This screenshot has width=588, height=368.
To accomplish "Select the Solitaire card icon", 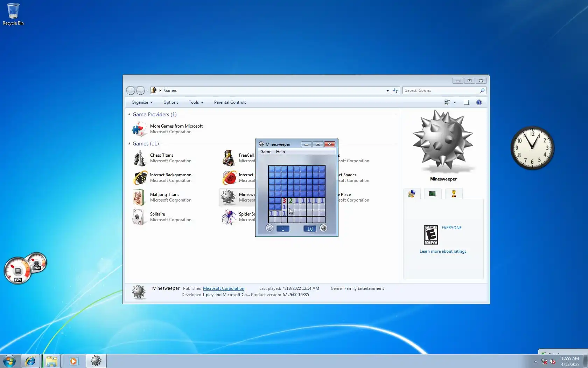I will [x=139, y=217].
